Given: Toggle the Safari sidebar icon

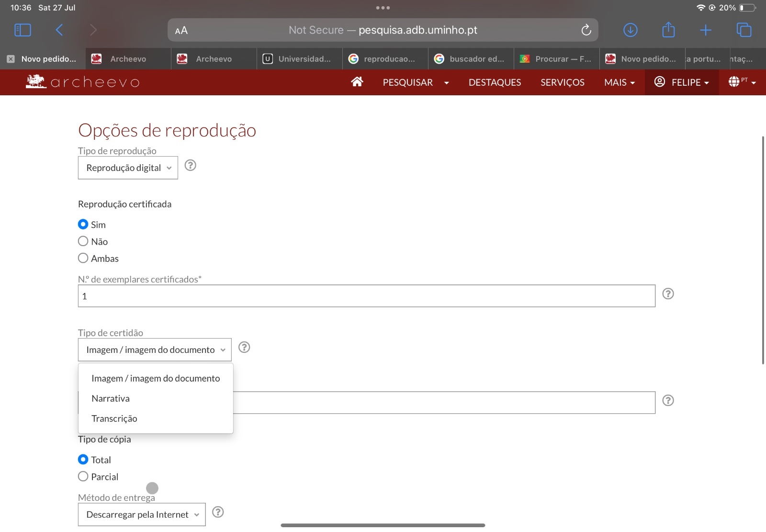Looking at the screenshot, I should click(x=23, y=30).
